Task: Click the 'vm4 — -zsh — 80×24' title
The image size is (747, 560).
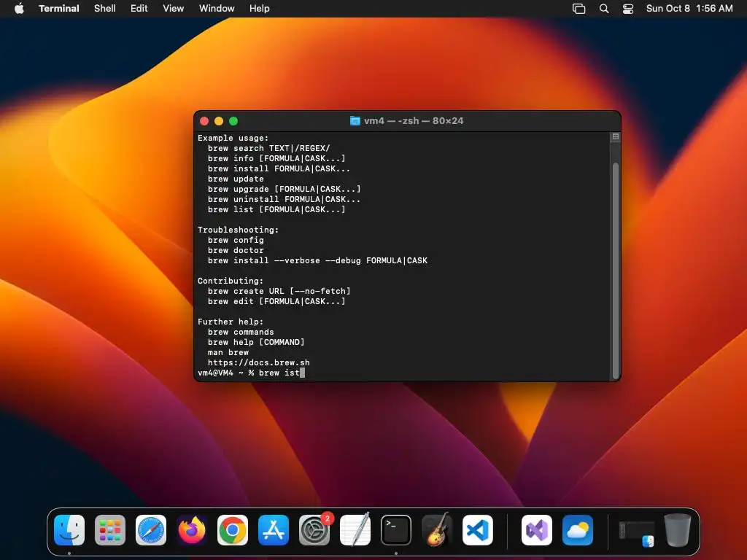Action: [x=414, y=121]
